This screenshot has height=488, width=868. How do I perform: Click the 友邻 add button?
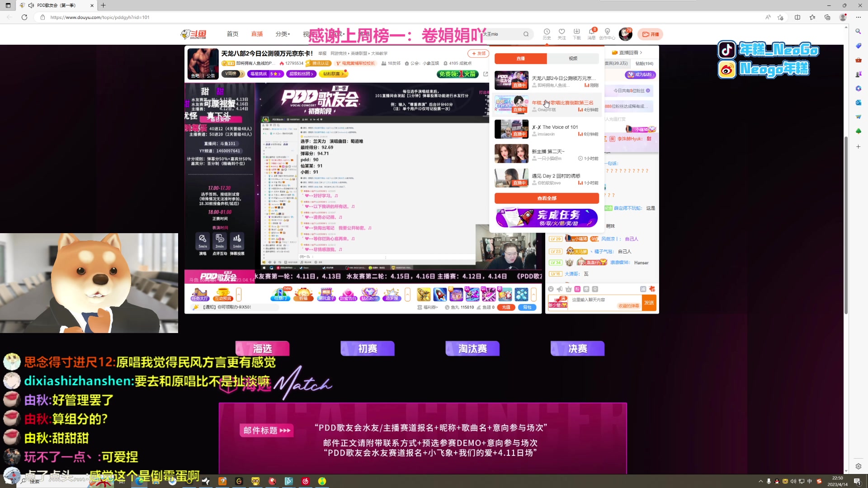pyautogui.click(x=478, y=53)
